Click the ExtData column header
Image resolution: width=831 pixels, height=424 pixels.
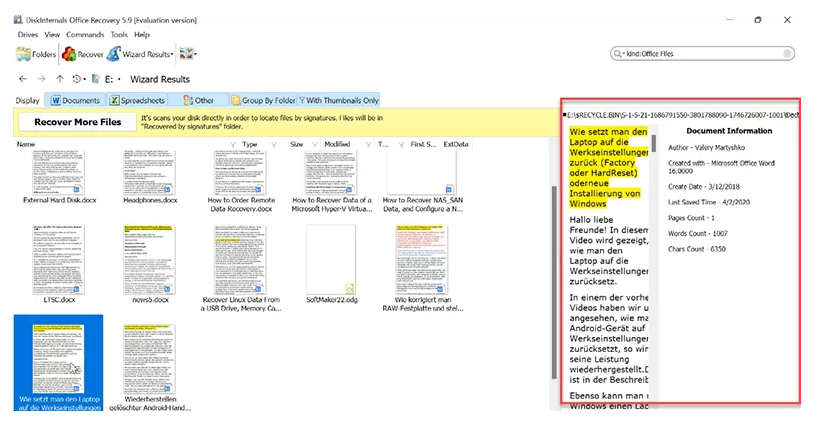456,144
